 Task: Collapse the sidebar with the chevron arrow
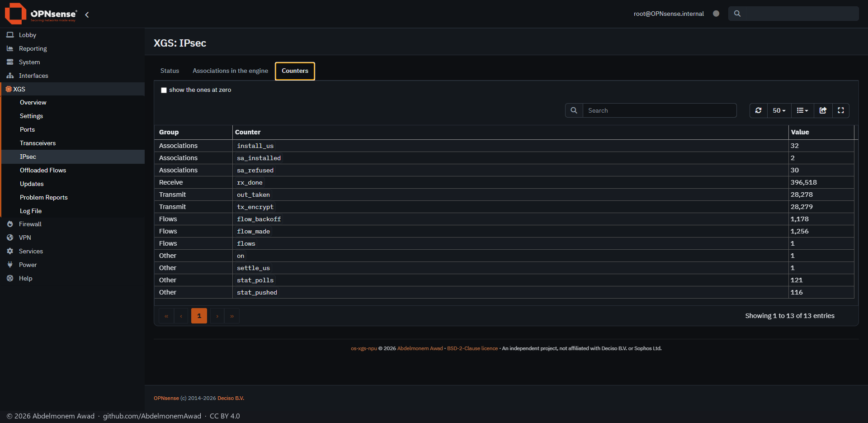click(x=87, y=14)
